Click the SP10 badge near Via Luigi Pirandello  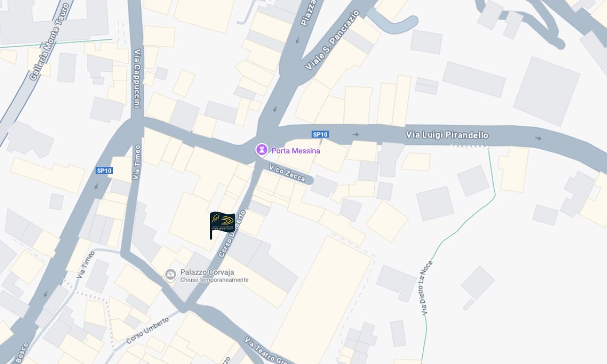click(320, 134)
